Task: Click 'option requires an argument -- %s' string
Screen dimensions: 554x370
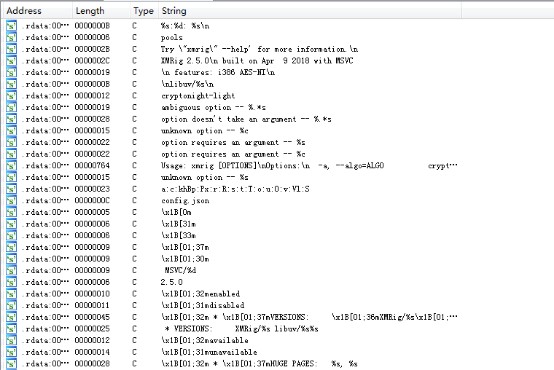Action: 233,142
